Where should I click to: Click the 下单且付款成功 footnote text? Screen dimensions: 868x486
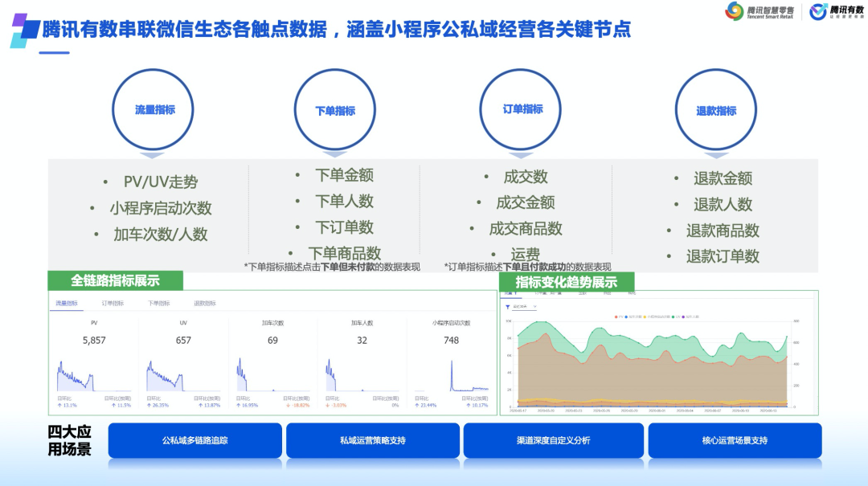[534, 267]
